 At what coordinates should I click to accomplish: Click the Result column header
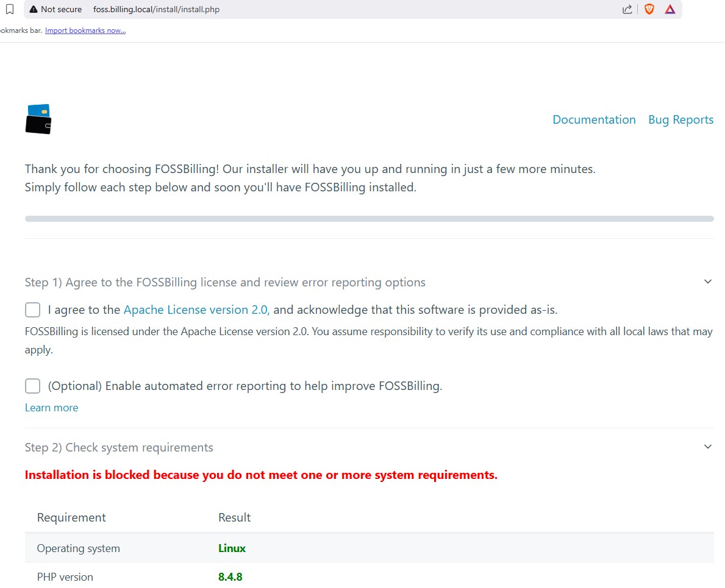click(234, 517)
